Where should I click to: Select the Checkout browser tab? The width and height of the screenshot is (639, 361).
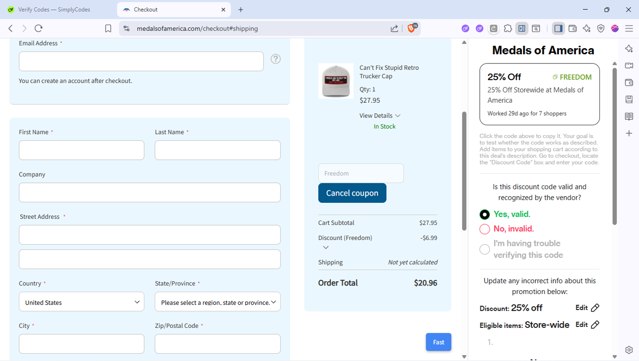point(174,9)
